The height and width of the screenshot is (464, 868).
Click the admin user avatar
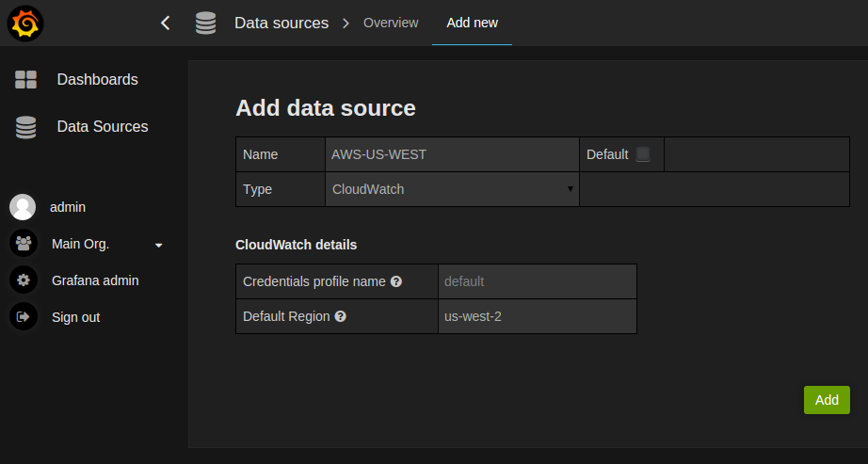coord(23,207)
